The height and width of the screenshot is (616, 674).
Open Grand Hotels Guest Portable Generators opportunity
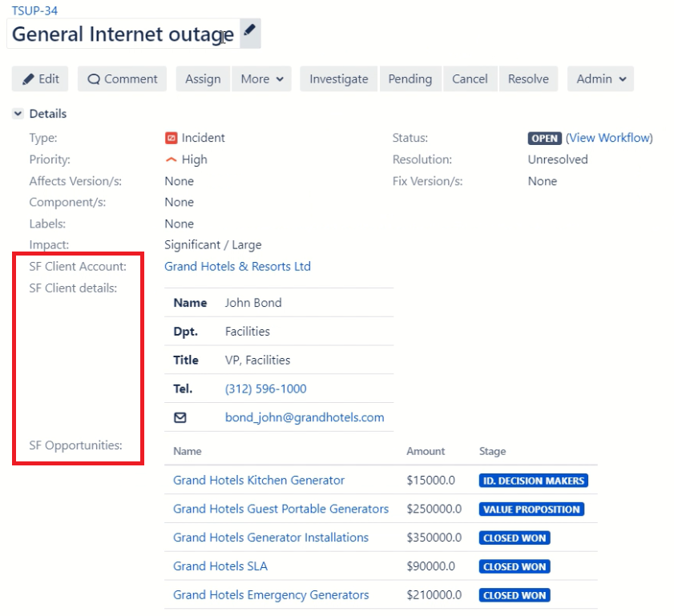(x=280, y=509)
